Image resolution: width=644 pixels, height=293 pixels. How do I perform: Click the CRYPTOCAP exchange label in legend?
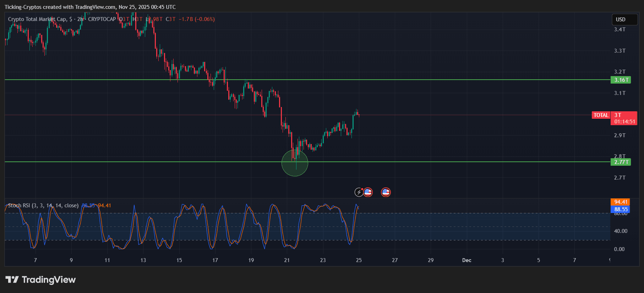pyautogui.click(x=102, y=19)
